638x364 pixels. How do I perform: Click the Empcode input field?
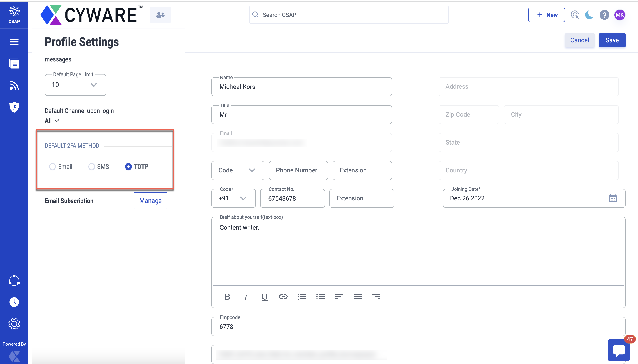418,327
